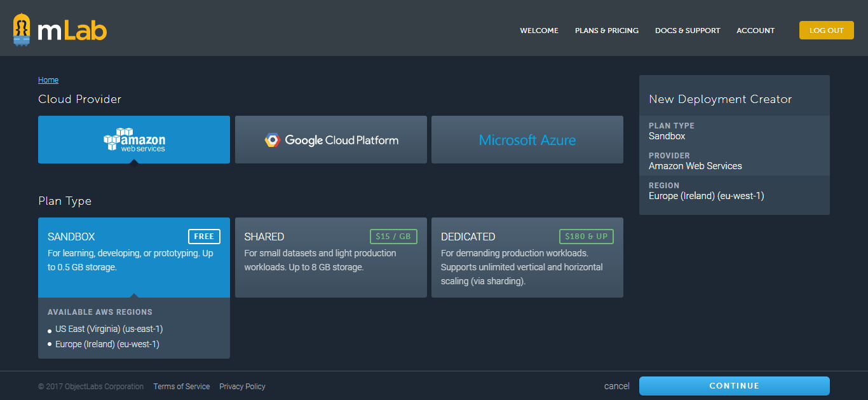Choose the Sandbox plan card
The image size is (868, 400).
pyautogui.click(x=134, y=258)
